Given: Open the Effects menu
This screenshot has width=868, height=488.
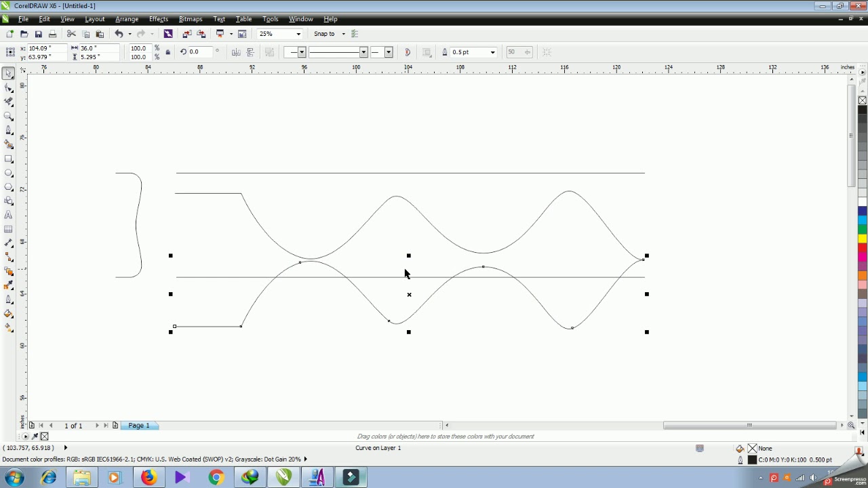Looking at the screenshot, I should [x=159, y=19].
